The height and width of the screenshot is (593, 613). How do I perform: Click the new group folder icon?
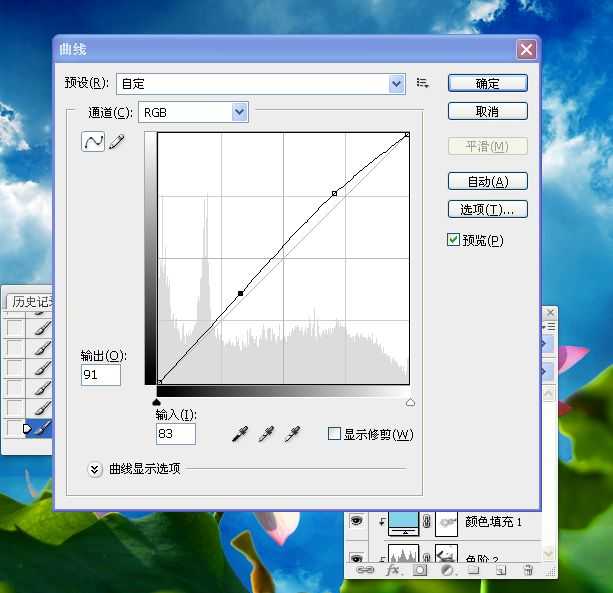473,570
